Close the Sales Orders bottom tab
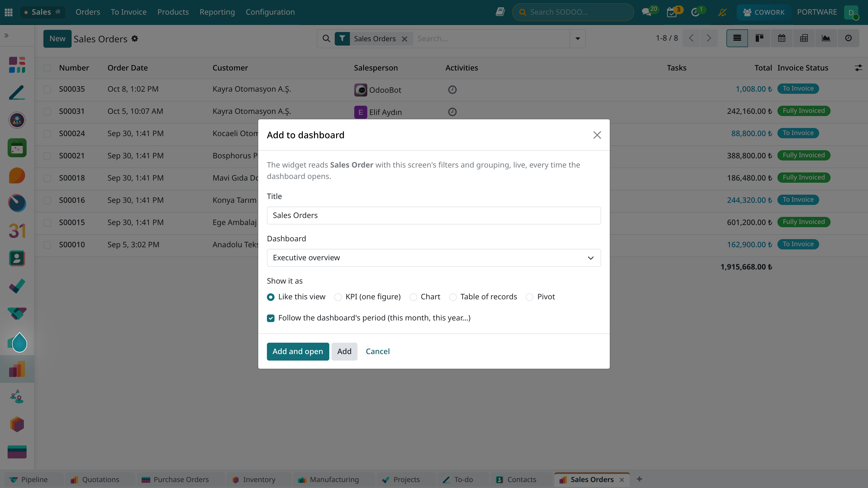Image resolution: width=868 pixels, height=488 pixels. (x=622, y=480)
